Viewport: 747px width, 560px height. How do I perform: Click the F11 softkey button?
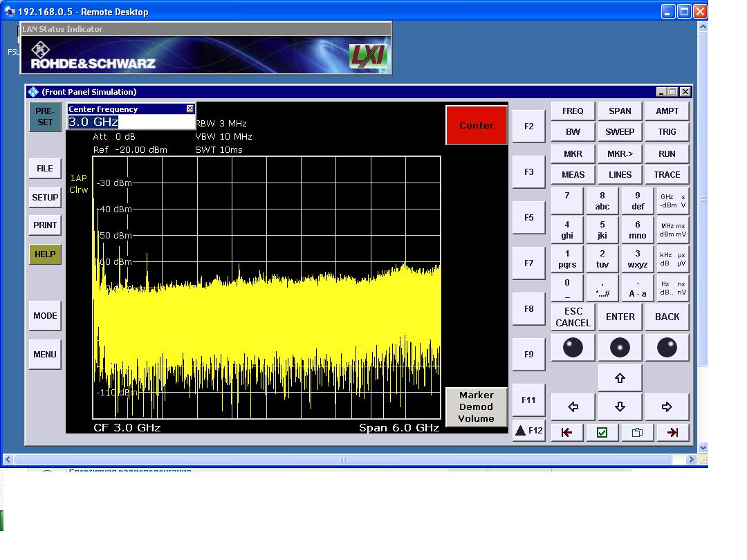click(529, 400)
